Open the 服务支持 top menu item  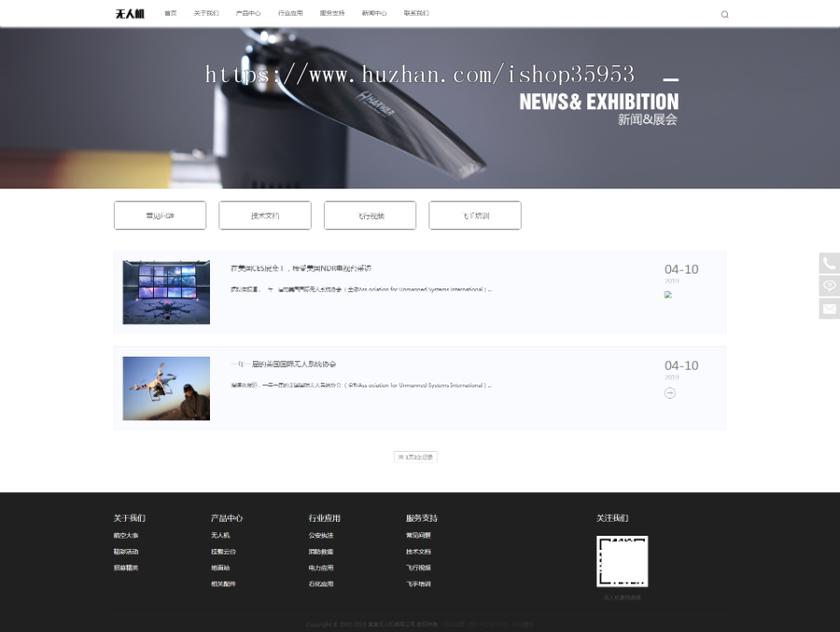coord(332,13)
